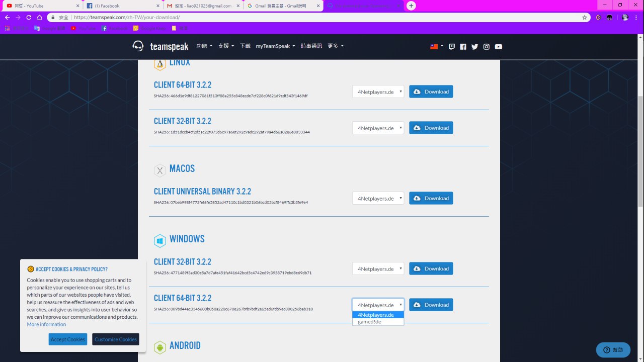
Task: Open the 支援 menu in the site navigation
Action: (226, 46)
